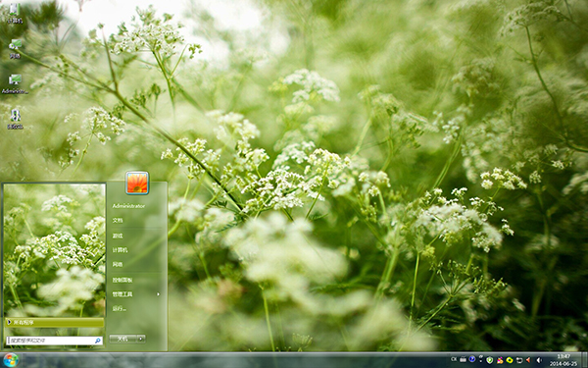Screen dimensions: 588x368
Task: Open 控制面板 from the Start menu
Action: tap(122, 280)
